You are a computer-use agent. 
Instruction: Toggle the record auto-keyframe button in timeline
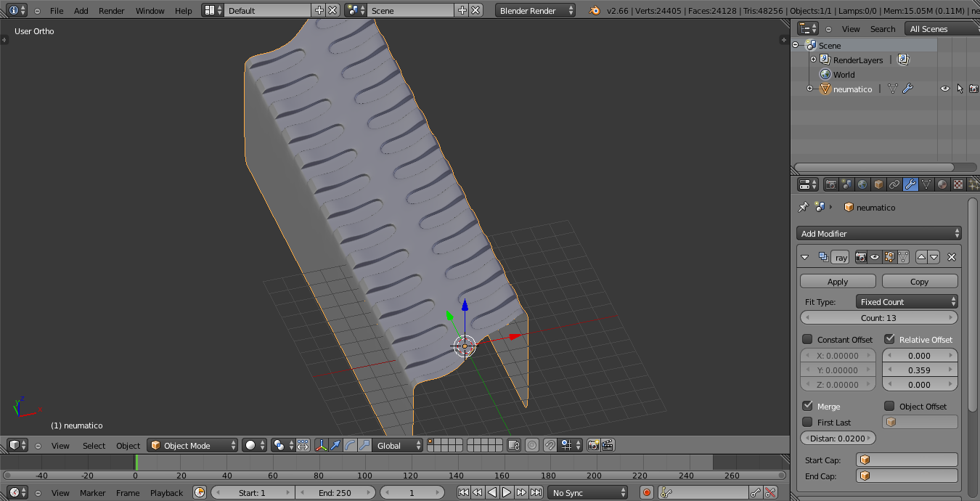click(647, 492)
